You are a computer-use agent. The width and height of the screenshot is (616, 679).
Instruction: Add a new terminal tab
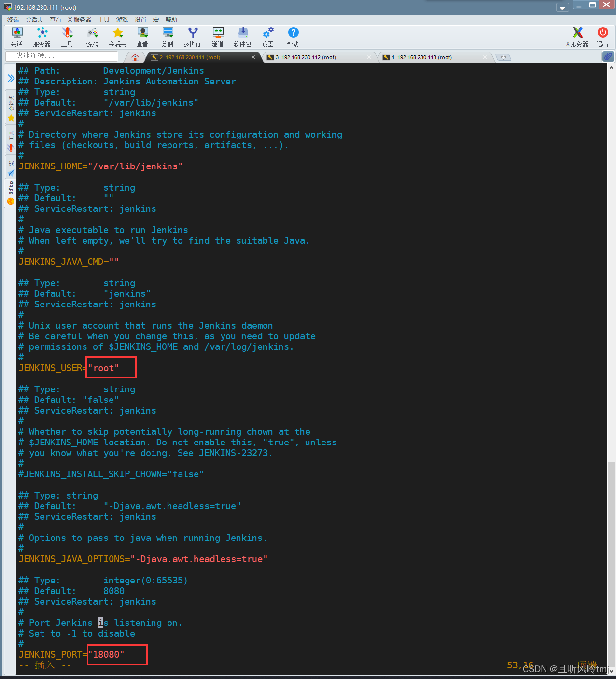503,57
